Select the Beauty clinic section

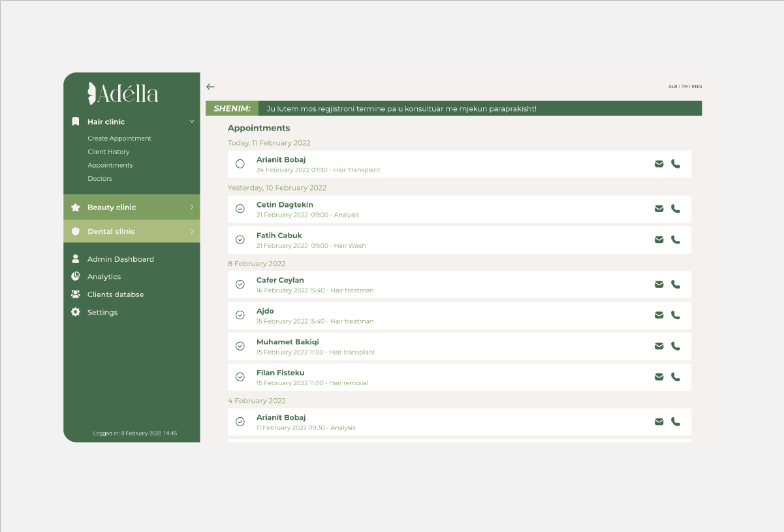coord(132,208)
